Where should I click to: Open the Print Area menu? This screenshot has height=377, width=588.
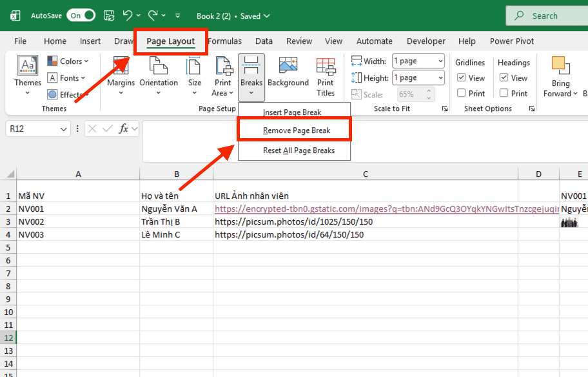coord(222,76)
